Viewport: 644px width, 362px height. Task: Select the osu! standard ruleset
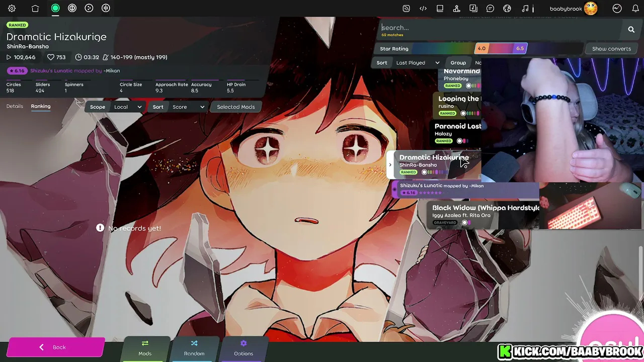click(55, 8)
